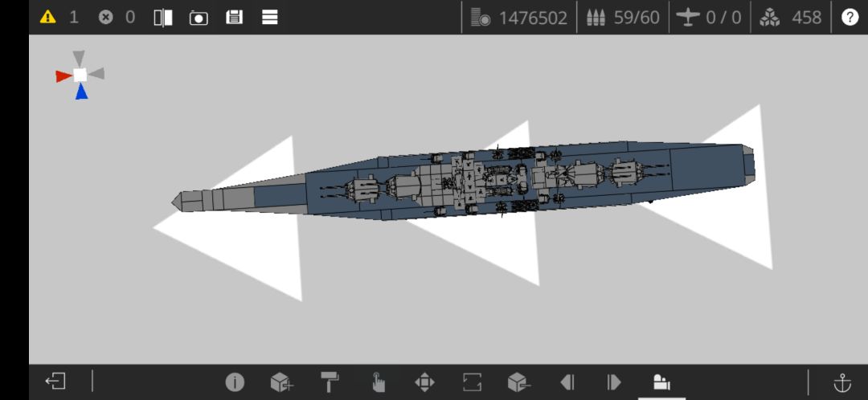868x400 pixels.
Task: Click the step left arrow icon
Action: coord(567,382)
